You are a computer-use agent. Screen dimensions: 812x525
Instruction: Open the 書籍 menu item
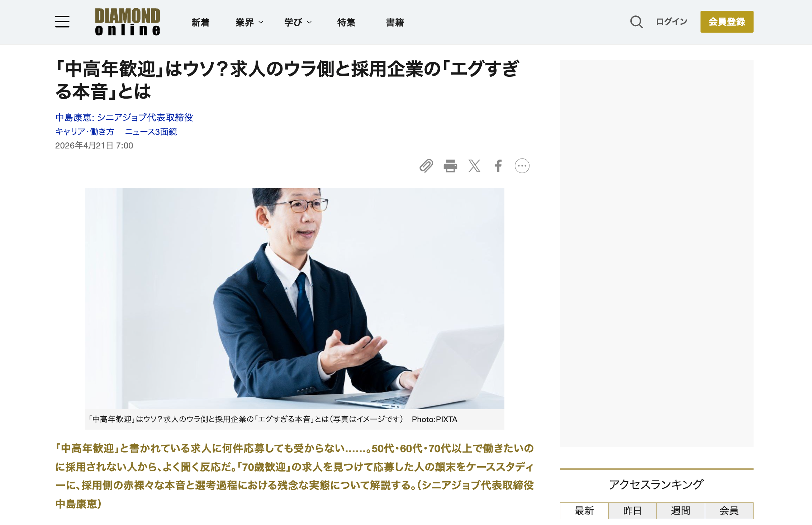tap(395, 22)
